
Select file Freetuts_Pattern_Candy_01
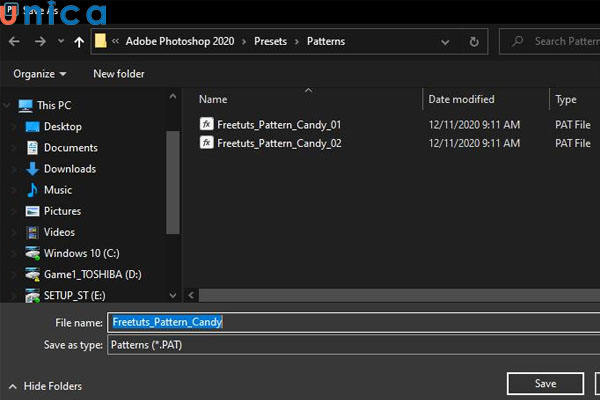pyautogui.click(x=279, y=125)
